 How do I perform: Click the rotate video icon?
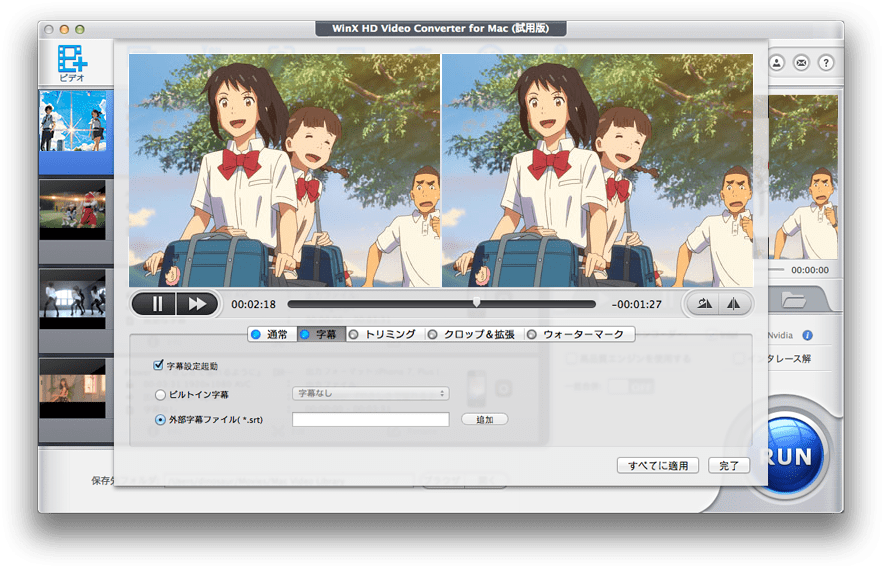[702, 304]
